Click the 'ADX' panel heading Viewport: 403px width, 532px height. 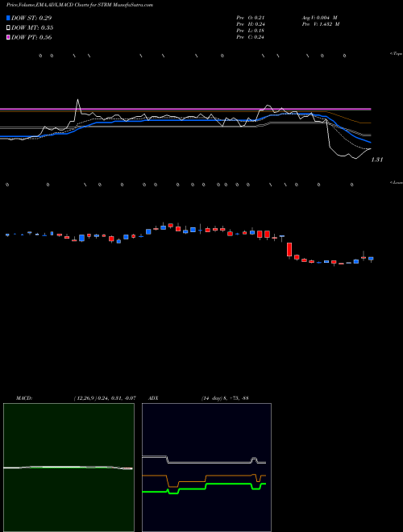pos(153,398)
